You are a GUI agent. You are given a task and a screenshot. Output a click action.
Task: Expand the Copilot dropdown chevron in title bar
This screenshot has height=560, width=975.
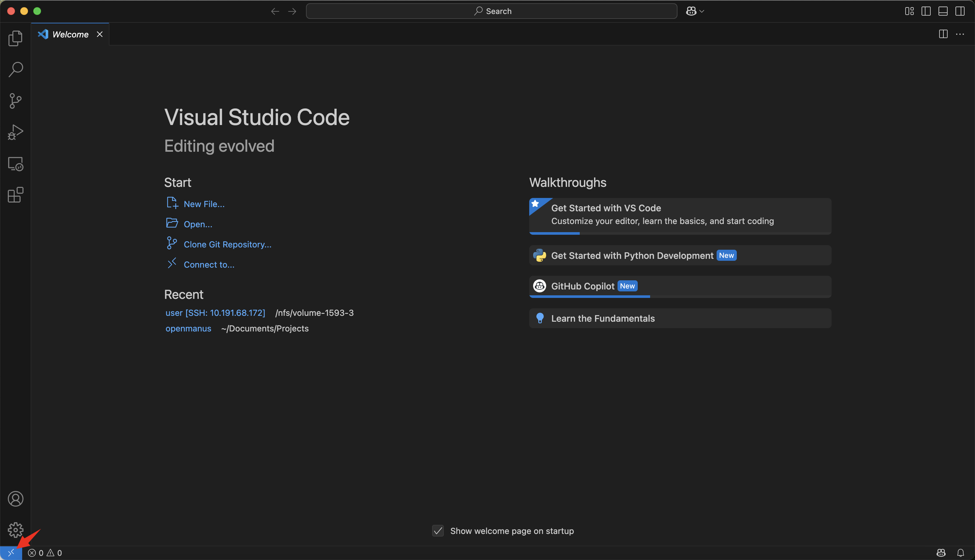[x=702, y=11]
